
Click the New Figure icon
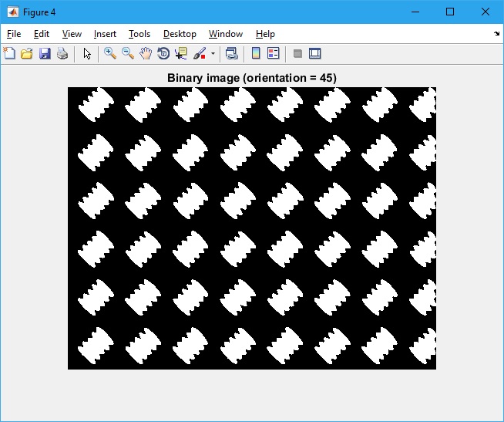(9, 53)
